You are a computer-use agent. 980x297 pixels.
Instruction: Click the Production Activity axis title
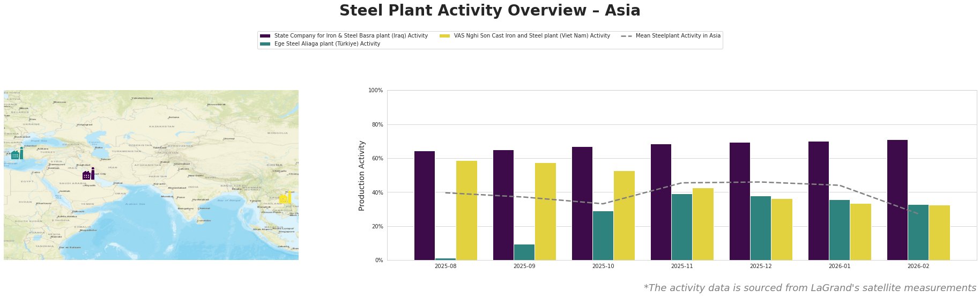362,175
